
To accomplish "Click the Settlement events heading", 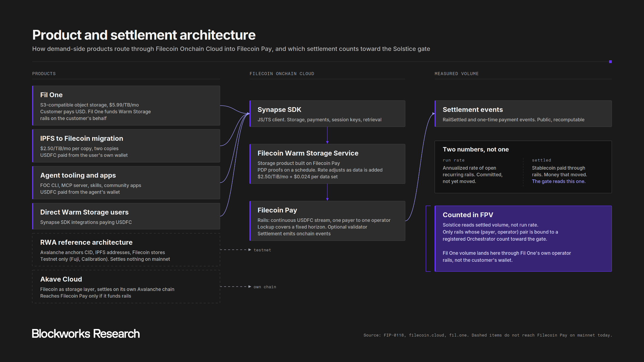I will pyautogui.click(x=473, y=110).
